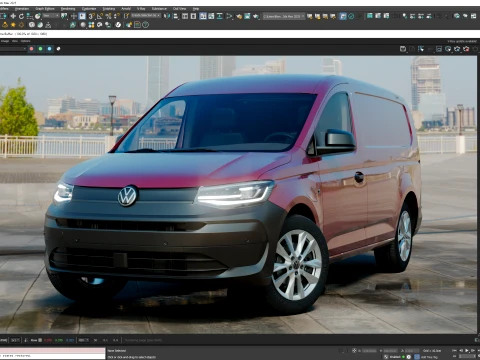
Task: Open the Animation menu
Action: (x=22, y=8)
